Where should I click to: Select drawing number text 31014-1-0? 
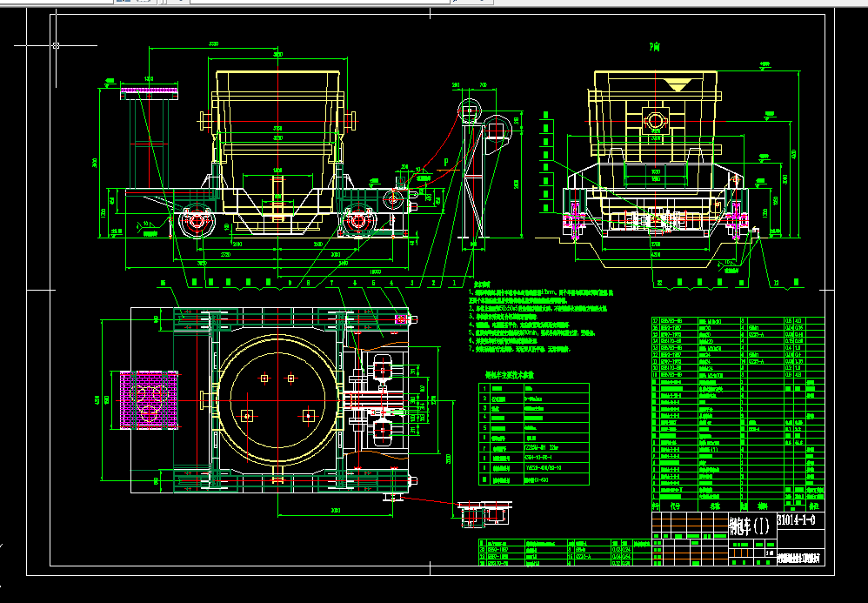tap(796, 520)
